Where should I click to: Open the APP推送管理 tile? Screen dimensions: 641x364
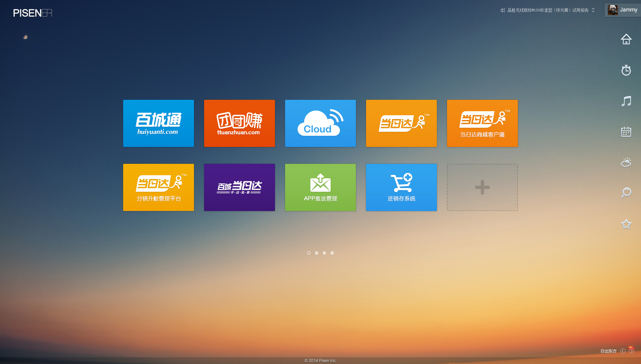[x=320, y=187]
